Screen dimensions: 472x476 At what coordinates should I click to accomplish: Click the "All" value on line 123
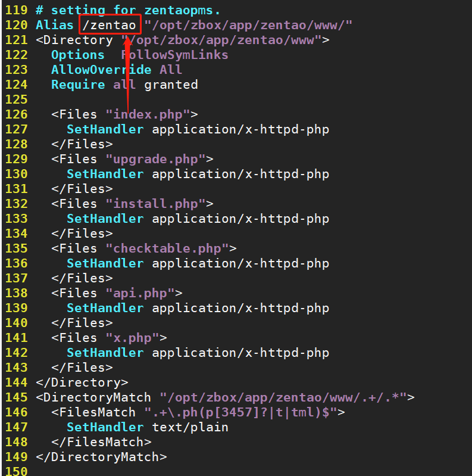[x=171, y=70]
